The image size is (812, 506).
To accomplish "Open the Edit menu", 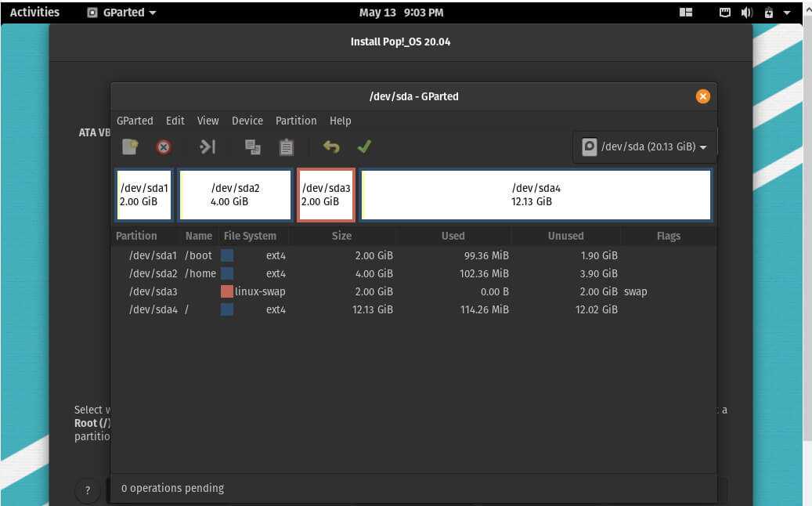I will [x=175, y=121].
